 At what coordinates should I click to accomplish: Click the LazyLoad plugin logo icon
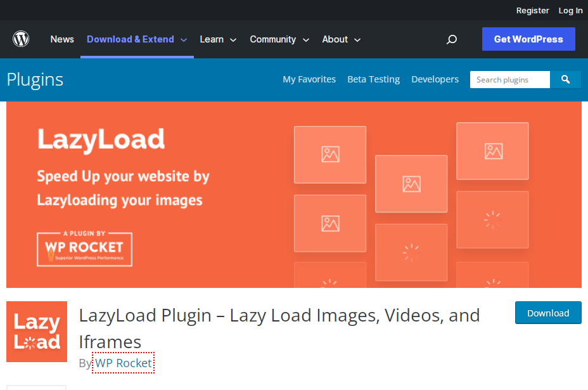[x=36, y=331]
